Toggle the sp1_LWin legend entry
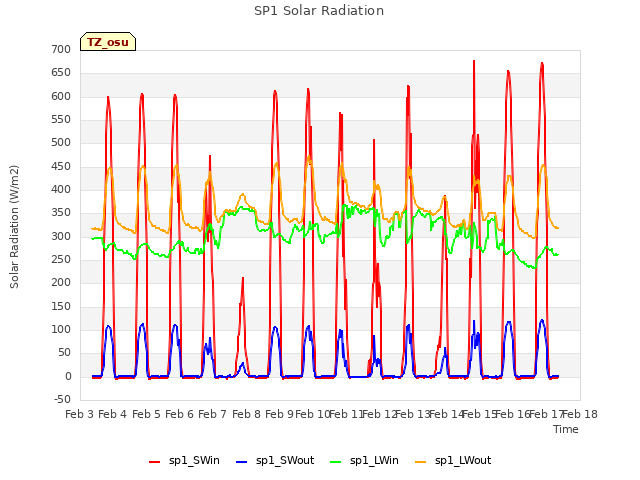Screen dimensions: 640x480 click(364, 461)
